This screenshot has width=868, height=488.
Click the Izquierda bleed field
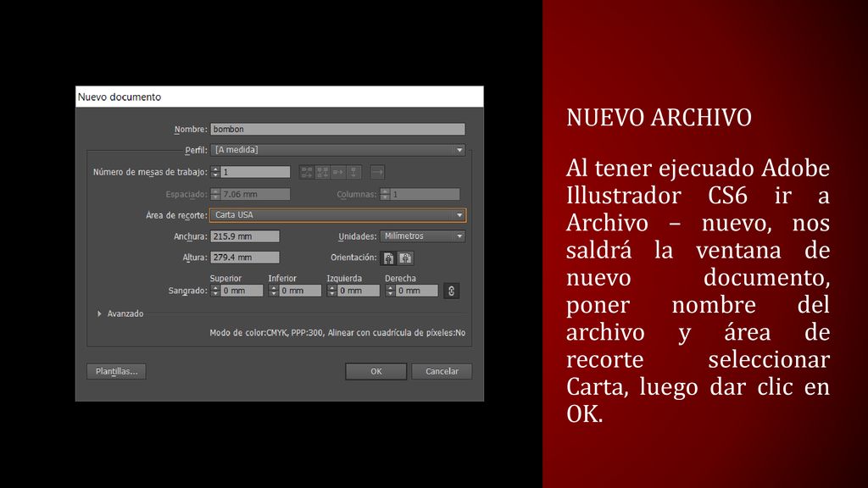click(x=359, y=291)
